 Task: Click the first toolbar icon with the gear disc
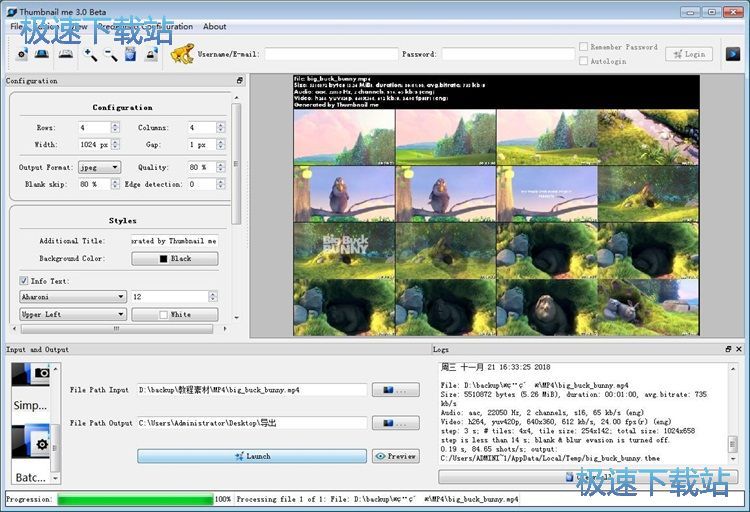pyautogui.click(x=22, y=54)
